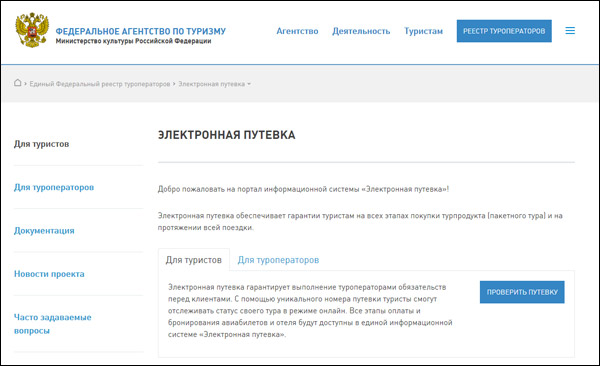600x366 pixels.
Task: Open the Документация sidebar link
Action: coord(44,230)
